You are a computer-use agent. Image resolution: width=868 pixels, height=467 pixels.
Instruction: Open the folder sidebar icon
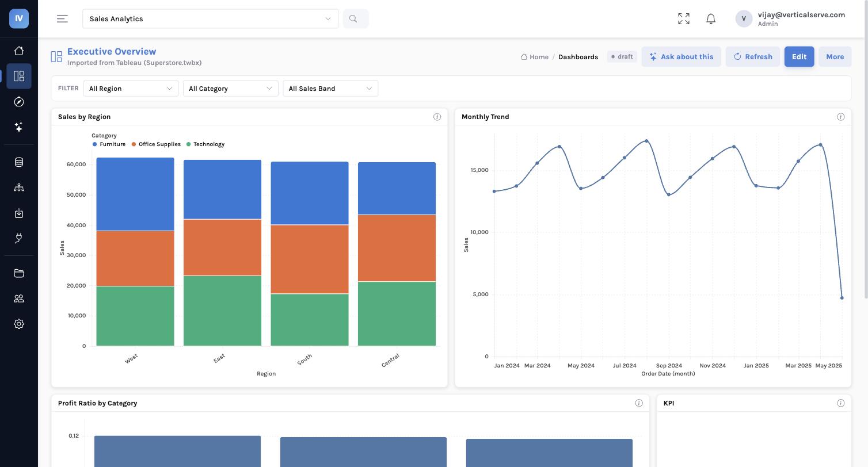point(19,273)
